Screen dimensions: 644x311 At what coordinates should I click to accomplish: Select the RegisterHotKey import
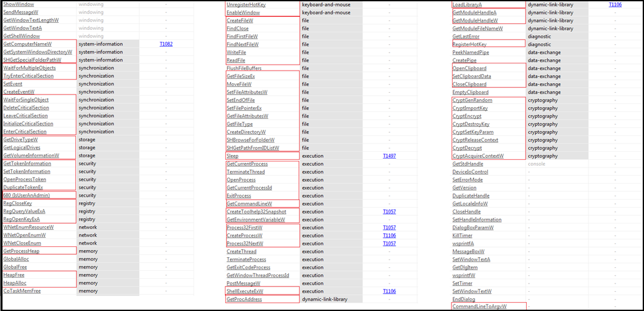pyautogui.click(x=469, y=44)
